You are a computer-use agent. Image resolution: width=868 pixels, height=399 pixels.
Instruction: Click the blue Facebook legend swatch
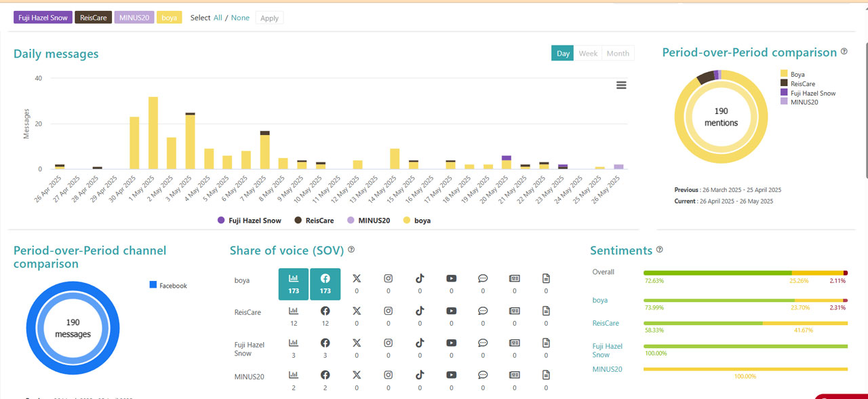[x=153, y=285]
